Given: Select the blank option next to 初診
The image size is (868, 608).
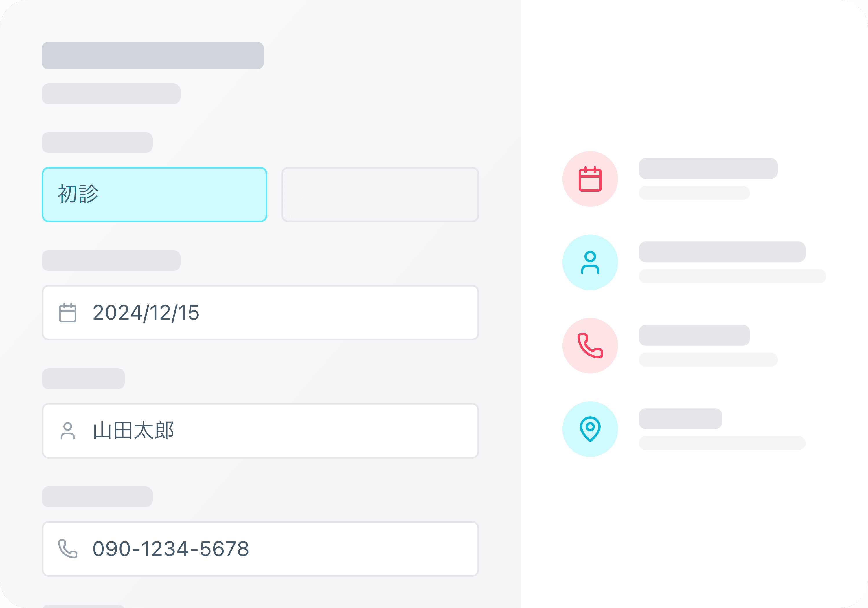Looking at the screenshot, I should tap(380, 195).
